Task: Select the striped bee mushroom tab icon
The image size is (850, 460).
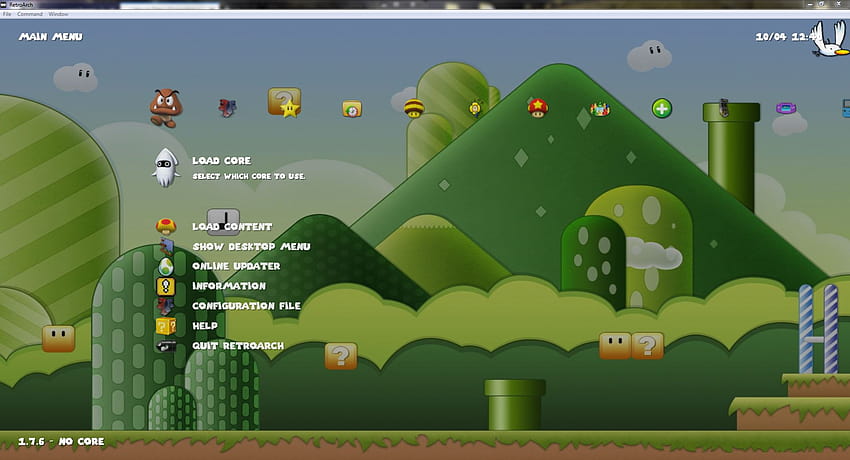Action: 414,108
